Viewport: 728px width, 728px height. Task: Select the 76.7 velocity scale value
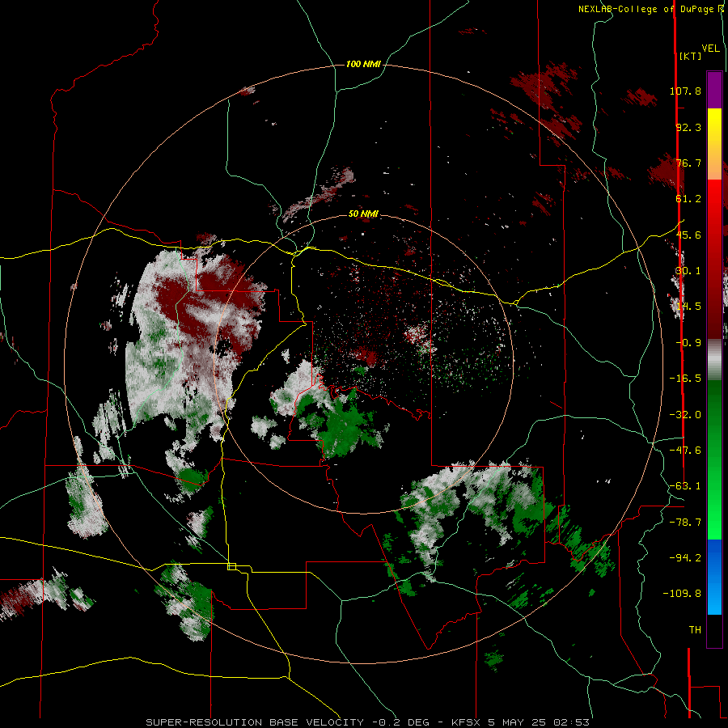[688, 163]
